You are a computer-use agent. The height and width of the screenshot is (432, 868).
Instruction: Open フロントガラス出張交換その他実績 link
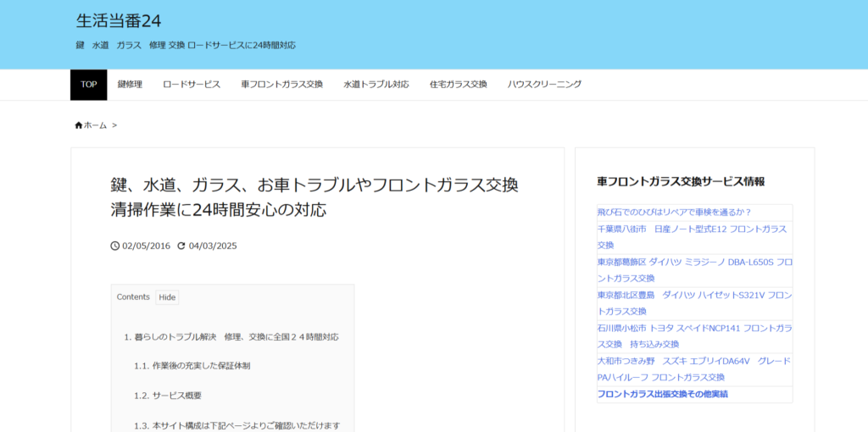(663, 395)
